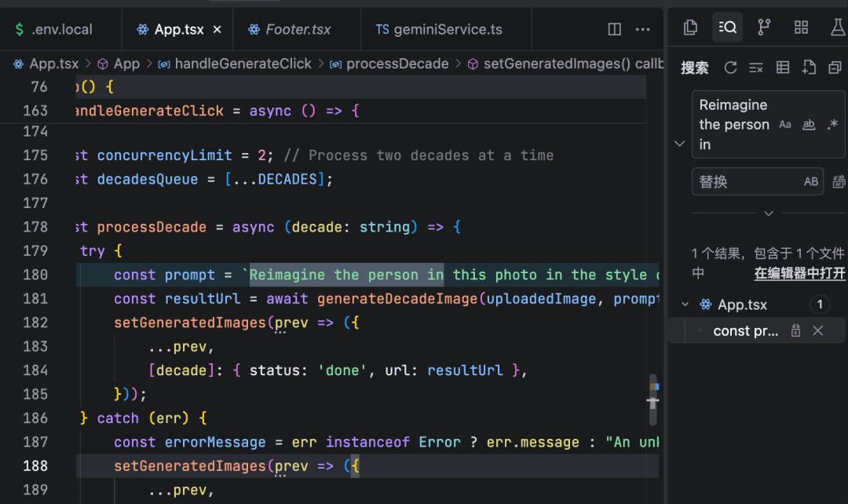Switch to the Footer.tsx tab
Image resolution: width=848 pixels, height=504 pixels.
[289, 30]
